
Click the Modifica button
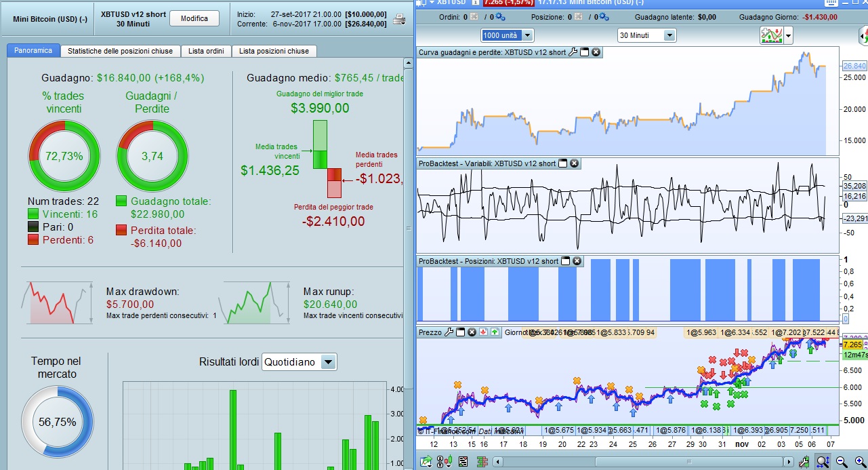pyautogui.click(x=194, y=18)
